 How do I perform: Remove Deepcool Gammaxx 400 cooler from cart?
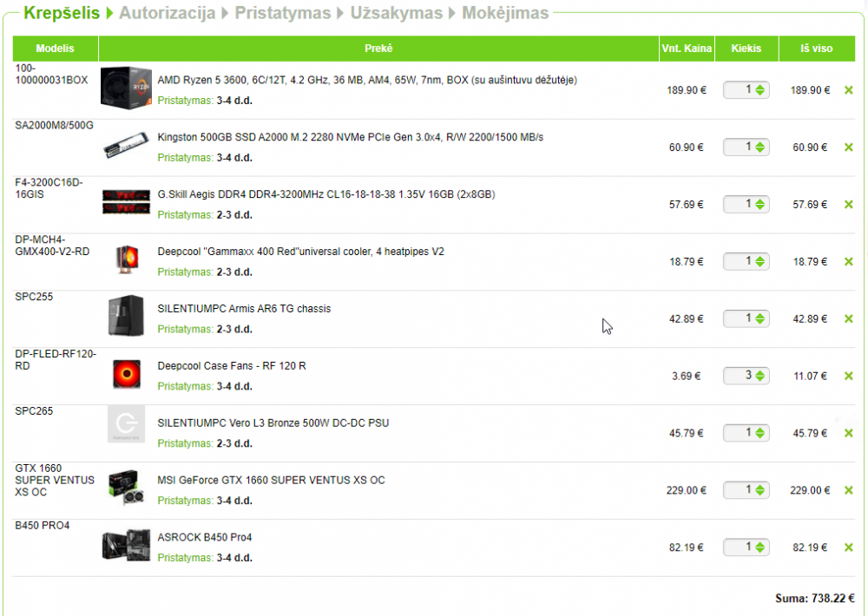click(848, 261)
